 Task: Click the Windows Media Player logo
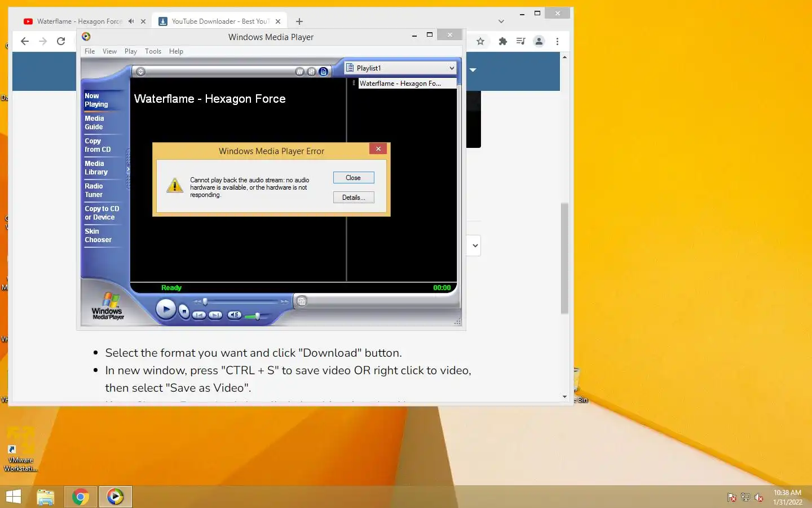tap(108, 306)
